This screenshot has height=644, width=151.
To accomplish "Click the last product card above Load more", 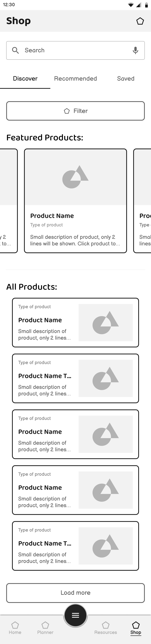I will pos(75,546).
